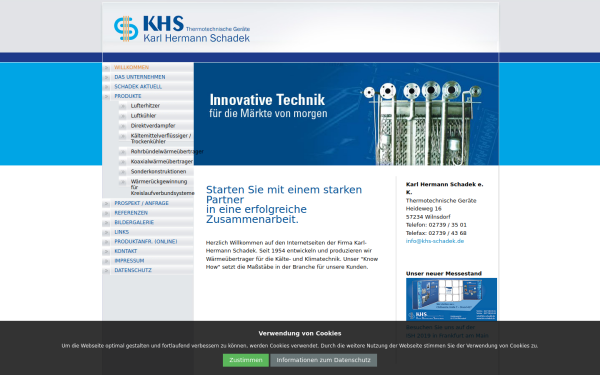Screen dimensions: 600x375
Task: Open Koaxialwärmeübertrager page
Action: coord(161,161)
